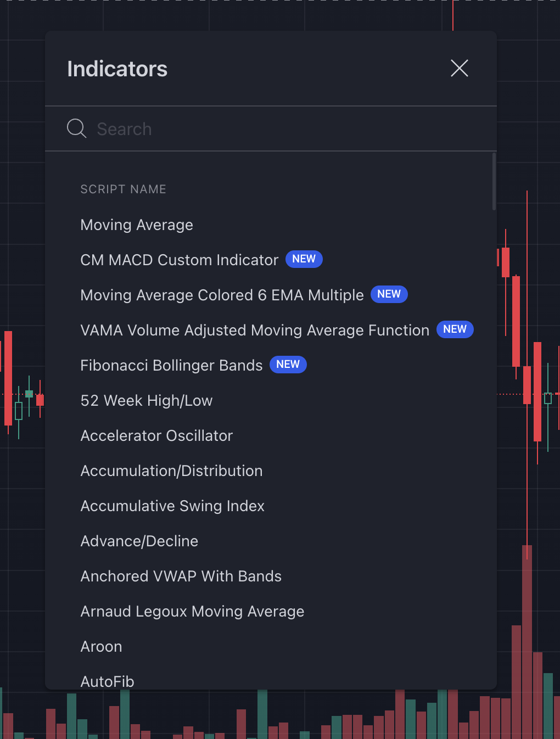Click the indicator list scrollbar
The height and width of the screenshot is (739, 560).
click(x=494, y=182)
